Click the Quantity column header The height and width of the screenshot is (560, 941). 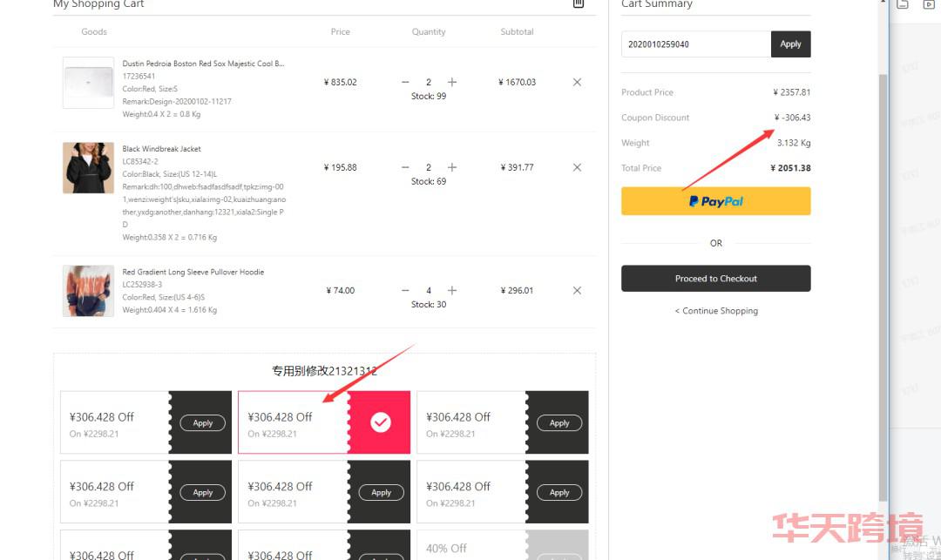[429, 31]
